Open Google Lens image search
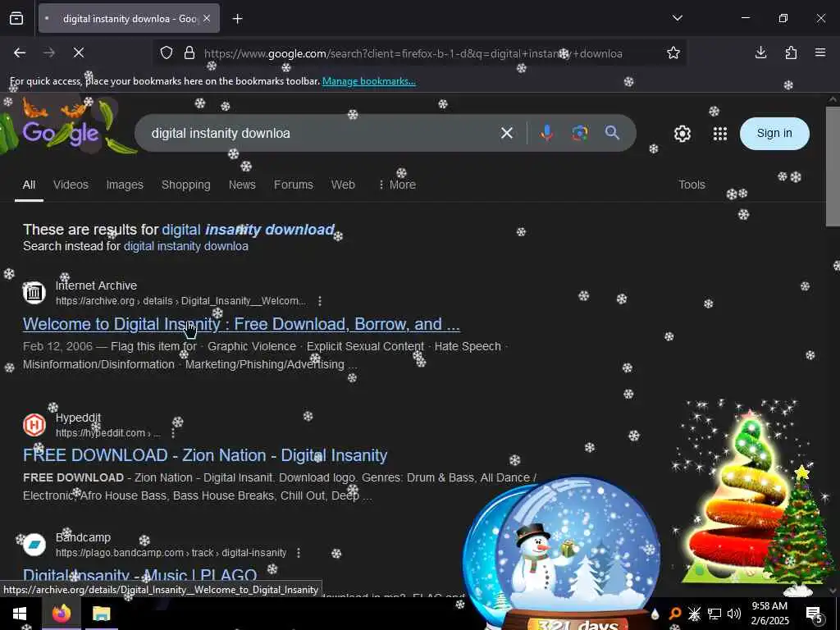The width and height of the screenshot is (840, 630). (579, 133)
